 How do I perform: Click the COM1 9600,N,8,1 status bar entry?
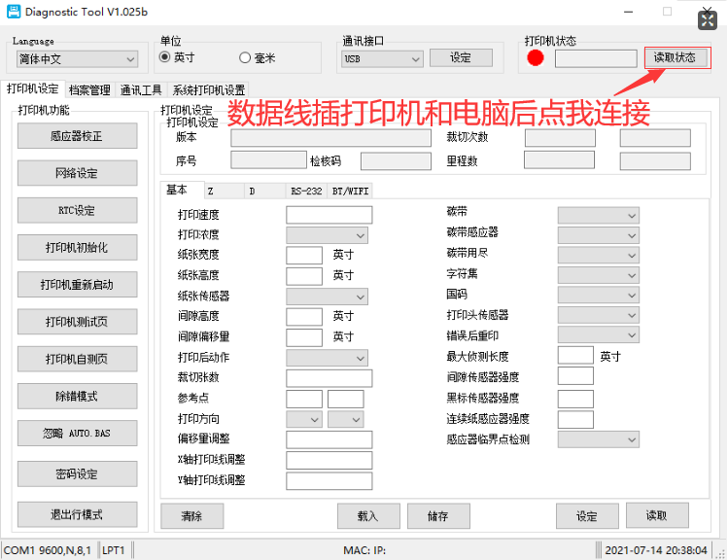click(48, 550)
